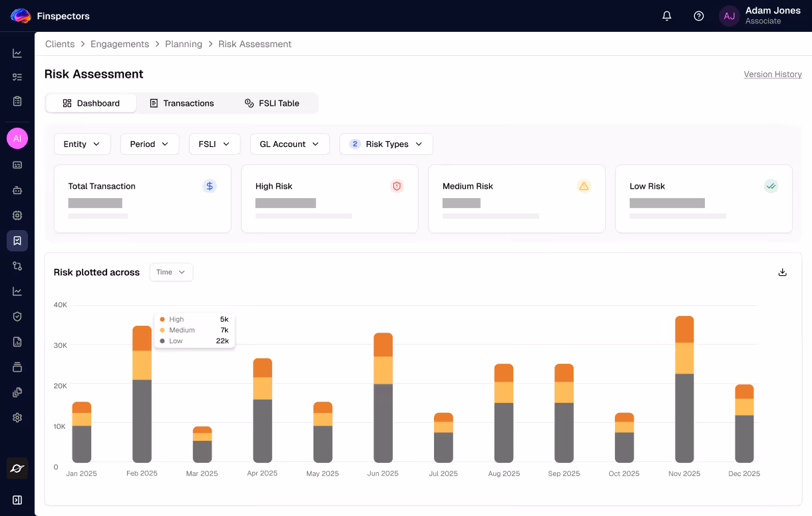The image size is (812, 516).
Task: Click the Mar 2025 bar in chart
Action: pyautogui.click(x=202, y=444)
